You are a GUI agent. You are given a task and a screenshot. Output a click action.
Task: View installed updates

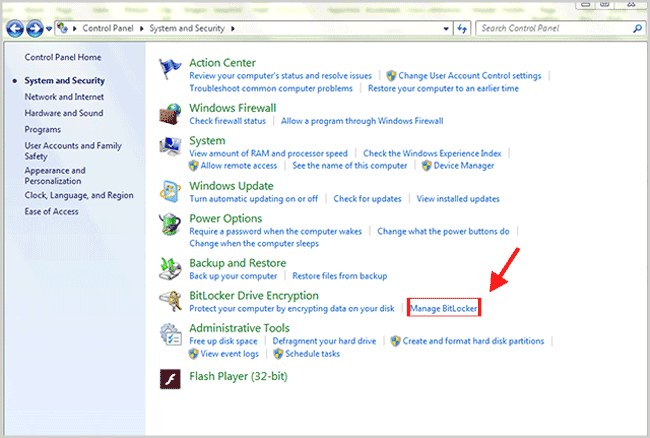(x=458, y=199)
